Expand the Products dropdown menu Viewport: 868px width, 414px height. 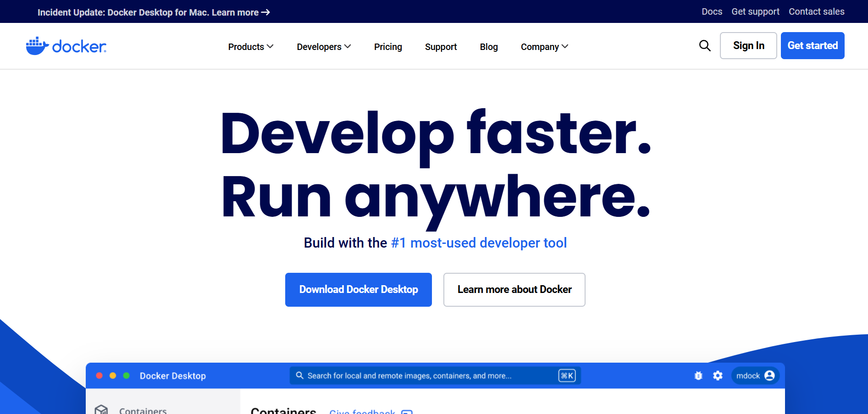(x=250, y=47)
